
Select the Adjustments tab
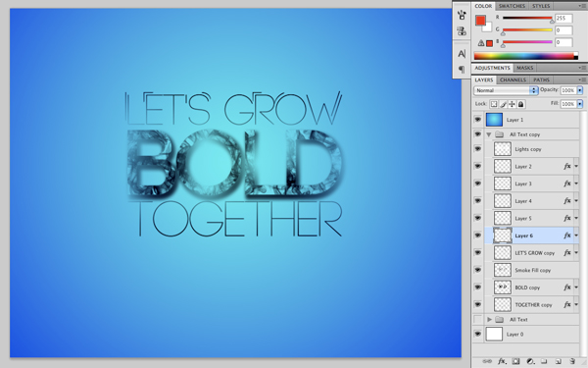point(492,68)
